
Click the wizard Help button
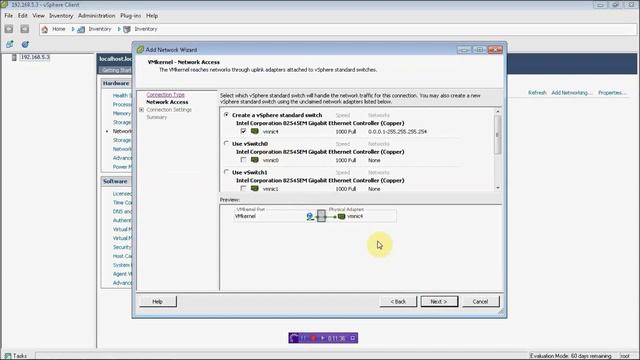158,302
